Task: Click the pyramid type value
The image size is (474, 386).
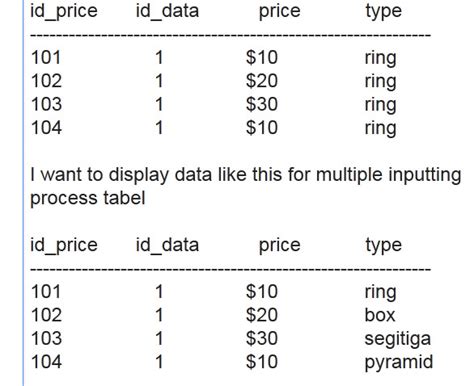Action: pos(399,363)
